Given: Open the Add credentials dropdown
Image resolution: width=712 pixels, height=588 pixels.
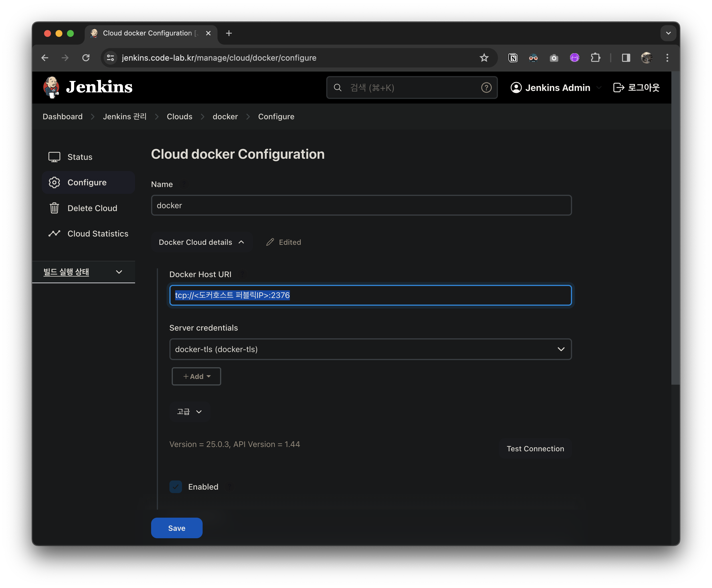Looking at the screenshot, I should pyautogui.click(x=196, y=376).
